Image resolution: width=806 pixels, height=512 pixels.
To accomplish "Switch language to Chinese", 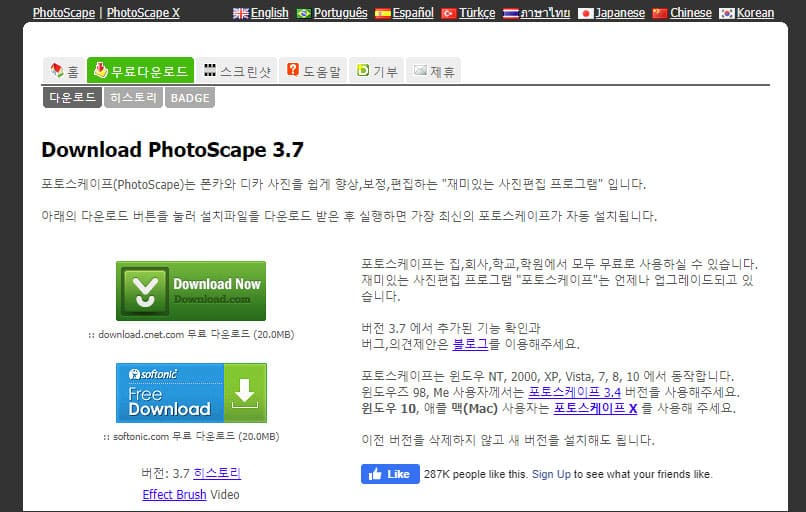I will (x=691, y=13).
